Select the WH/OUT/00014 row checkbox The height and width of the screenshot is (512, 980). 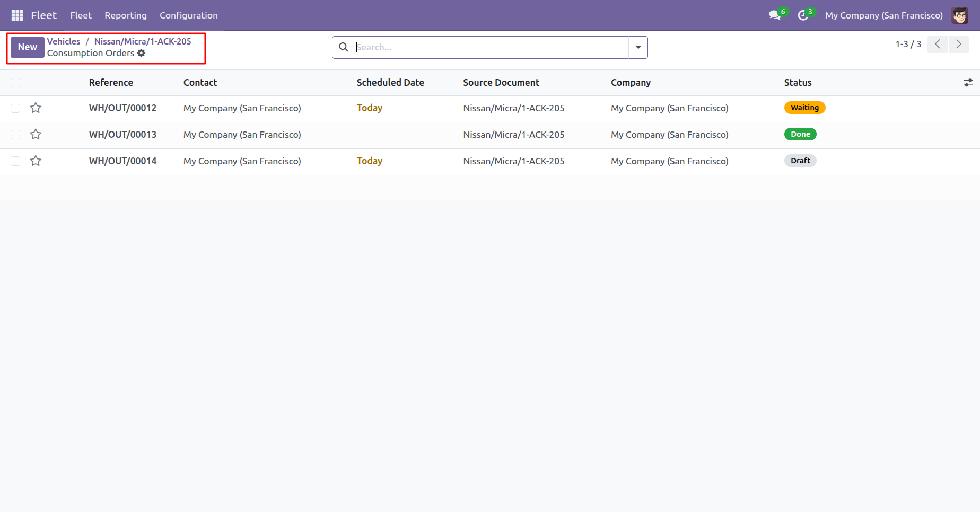coord(15,161)
